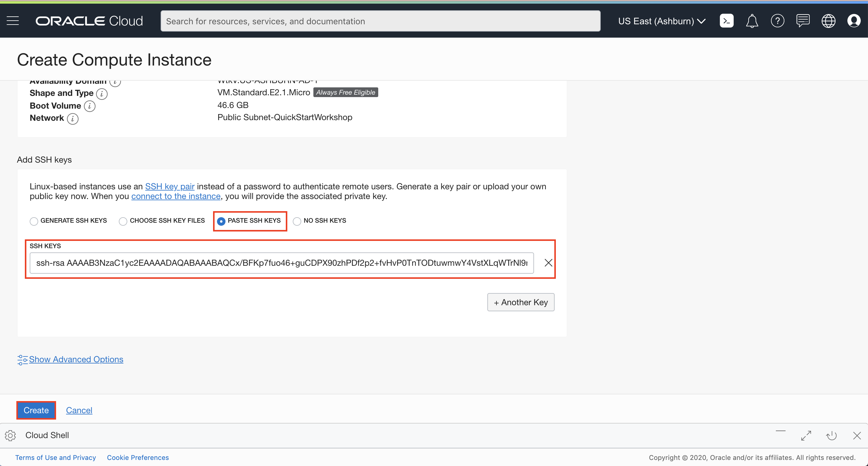Open the user profile avatar menu
868x466 pixels.
[x=853, y=21]
